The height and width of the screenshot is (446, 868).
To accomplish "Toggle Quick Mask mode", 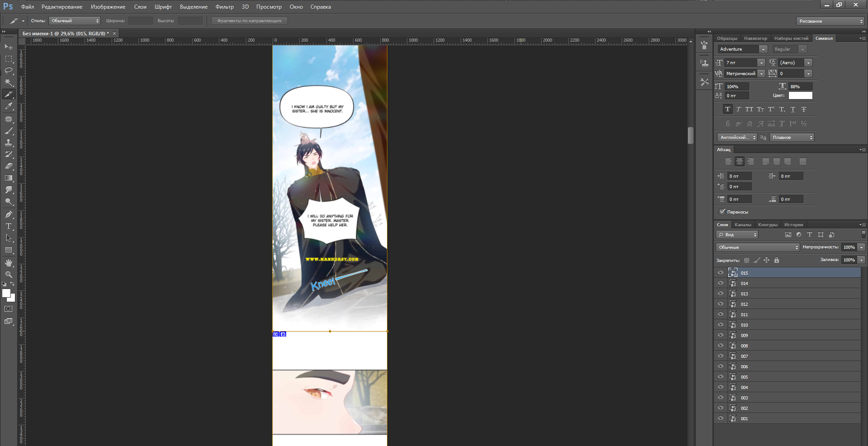I will coord(9,309).
